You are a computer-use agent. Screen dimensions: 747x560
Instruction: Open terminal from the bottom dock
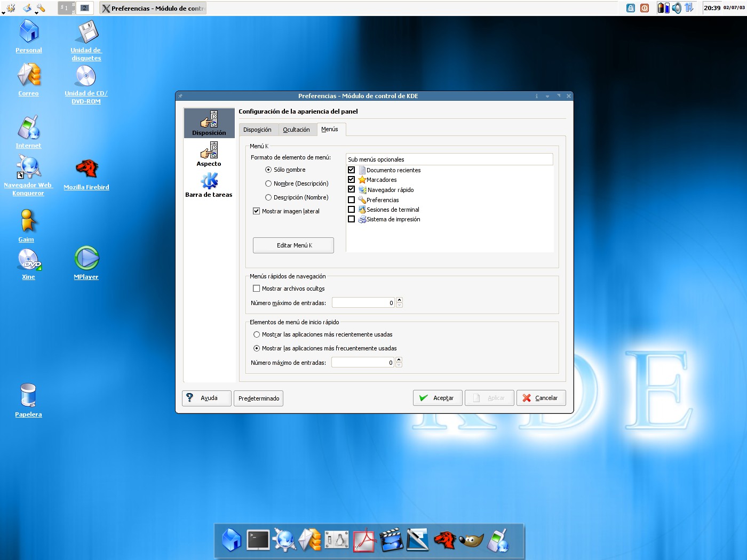coord(258,540)
